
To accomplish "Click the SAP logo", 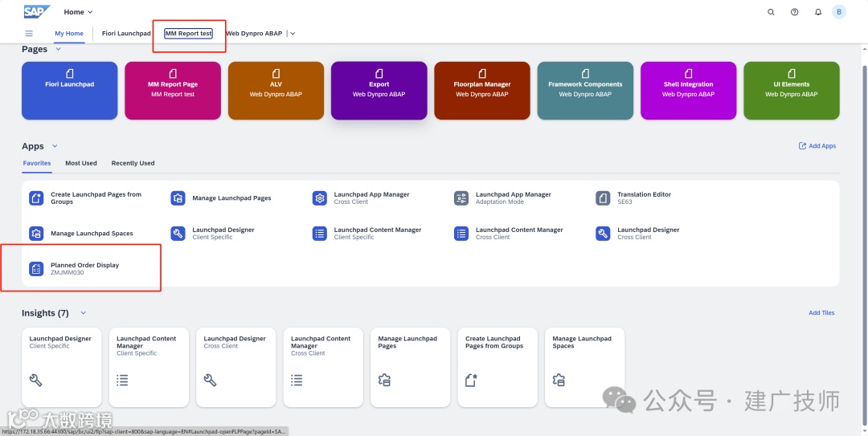I will [36, 11].
